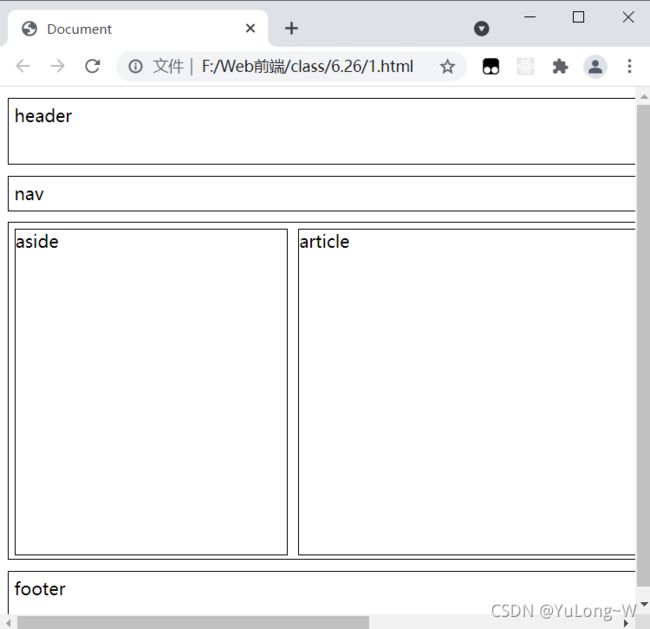The width and height of the screenshot is (650, 629).
Task: Close the browser window
Action: pos(628,17)
